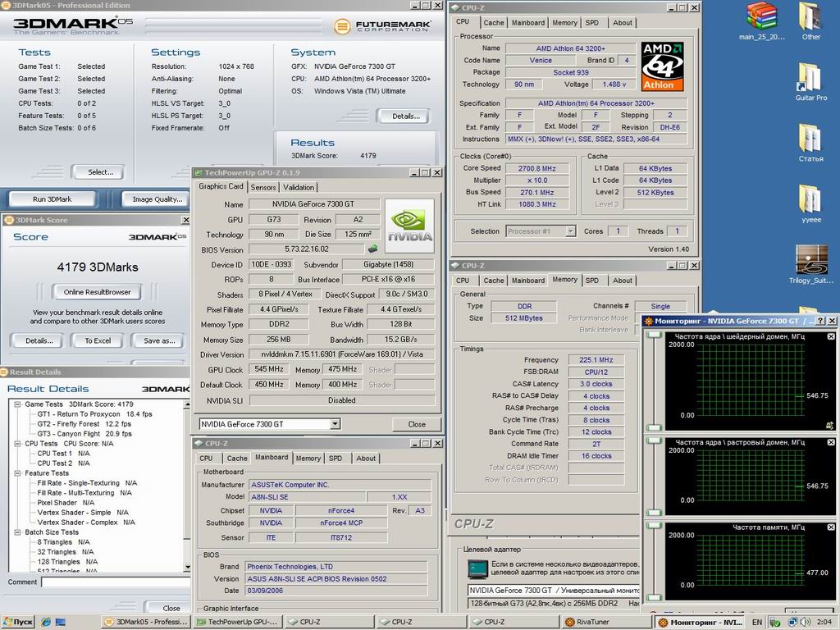840x630 pixels.
Task: Open the Trilogy_Suit desktop icon
Action: (x=810, y=265)
